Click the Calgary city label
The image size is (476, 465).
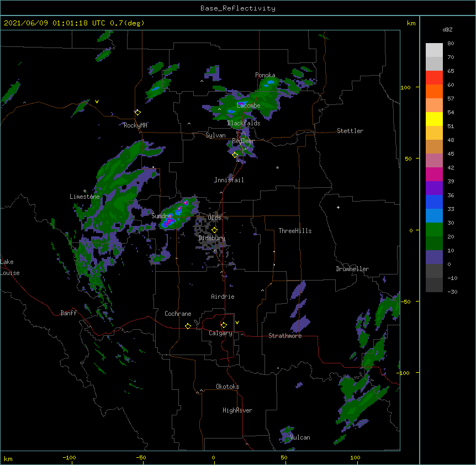(220, 333)
